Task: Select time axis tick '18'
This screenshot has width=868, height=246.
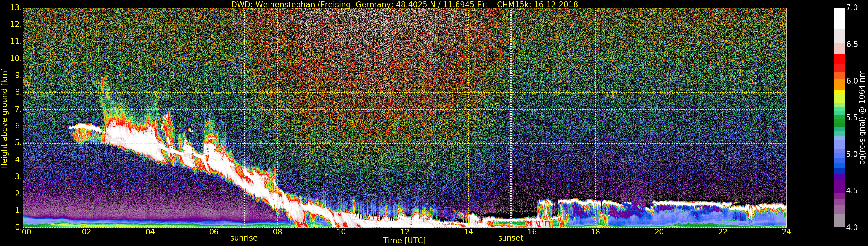Action: click(595, 232)
